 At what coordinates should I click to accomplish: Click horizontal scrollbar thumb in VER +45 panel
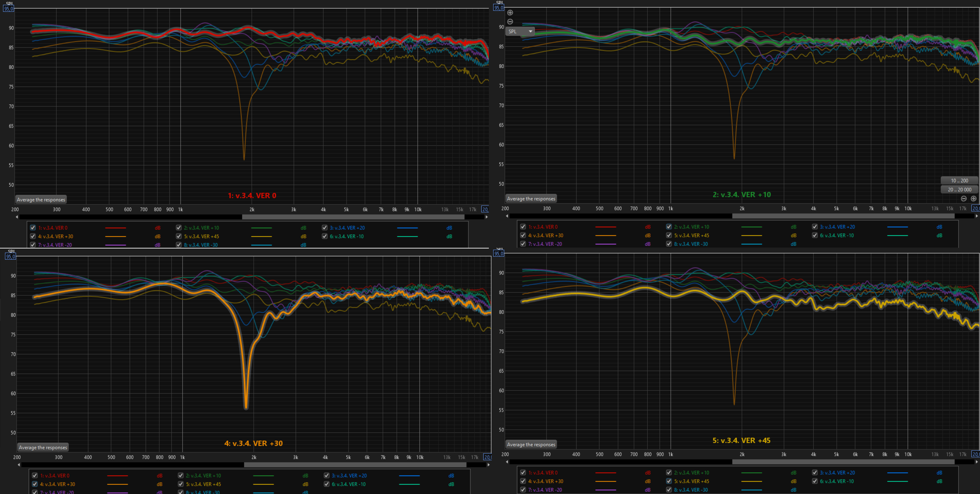click(x=843, y=462)
